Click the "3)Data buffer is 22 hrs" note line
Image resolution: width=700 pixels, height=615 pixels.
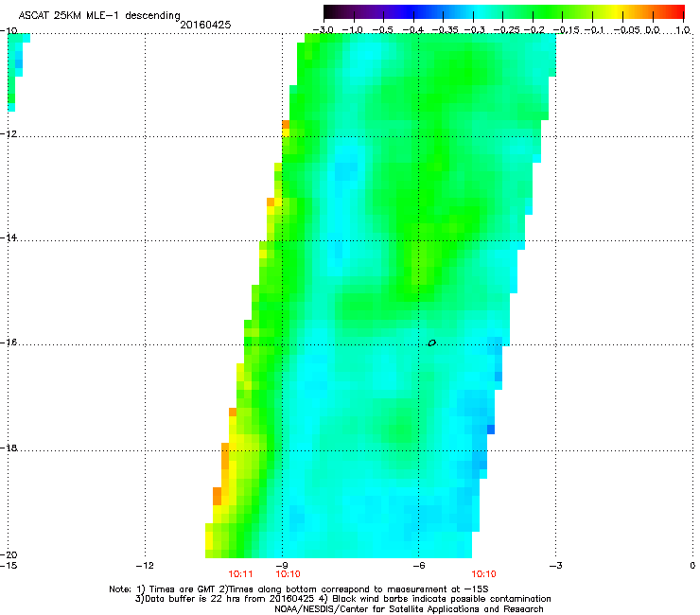click(x=342, y=599)
